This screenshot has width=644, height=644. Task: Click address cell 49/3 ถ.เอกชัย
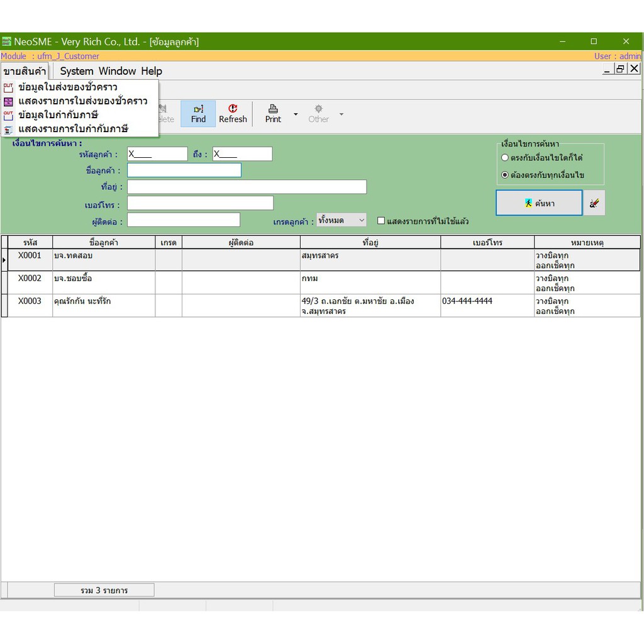click(x=370, y=305)
